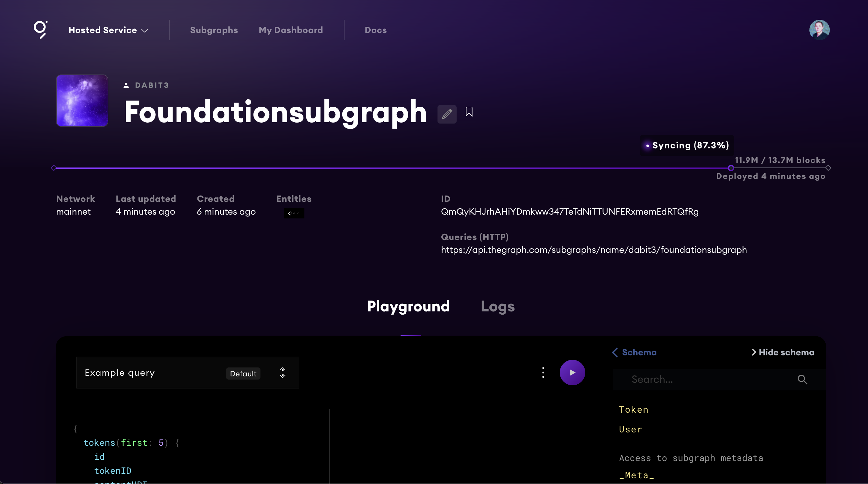This screenshot has width=868, height=484.
Task: Click the pencil edit icon beside title
Action: coord(447,114)
